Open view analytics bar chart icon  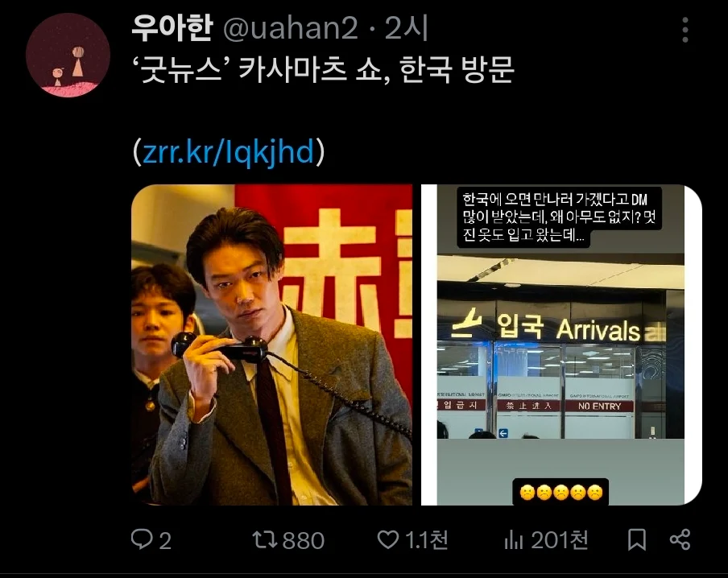point(514,540)
